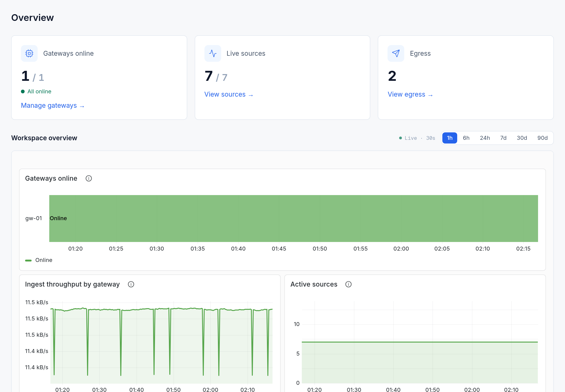Click the Live 30s refresh indicator
The height and width of the screenshot is (392, 565).
point(417,138)
